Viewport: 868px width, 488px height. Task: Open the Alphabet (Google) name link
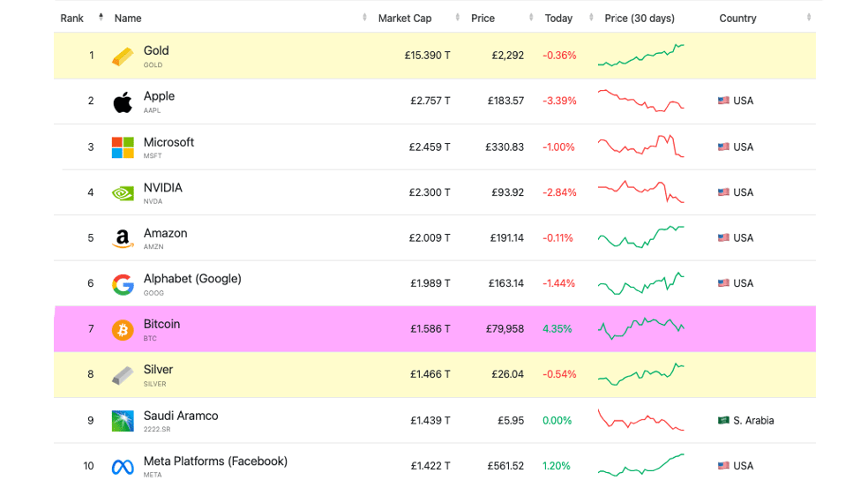[x=192, y=279]
